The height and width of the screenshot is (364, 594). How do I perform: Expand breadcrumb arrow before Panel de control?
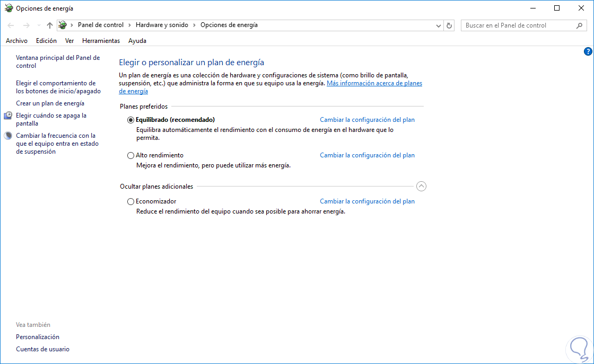click(x=72, y=25)
